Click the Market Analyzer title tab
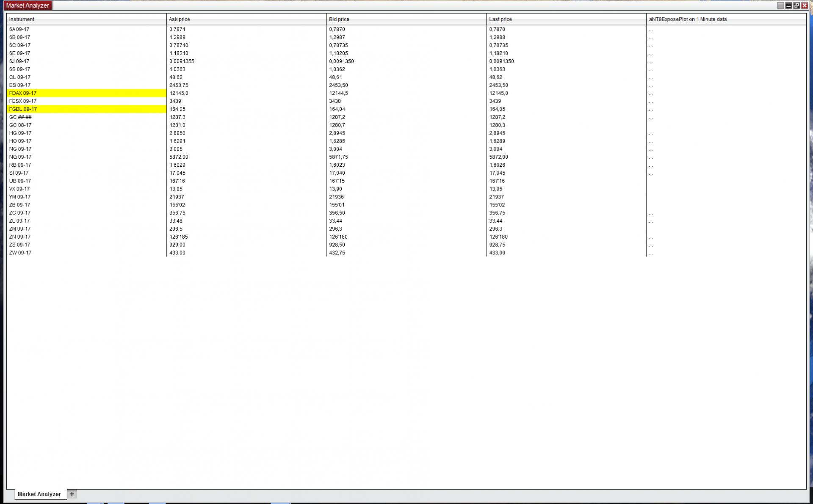This screenshot has width=813, height=504. pyautogui.click(x=28, y=6)
